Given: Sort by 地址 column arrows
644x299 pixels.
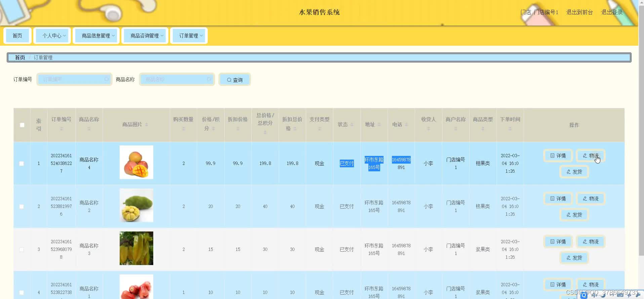Looking at the screenshot, I should (379, 125).
